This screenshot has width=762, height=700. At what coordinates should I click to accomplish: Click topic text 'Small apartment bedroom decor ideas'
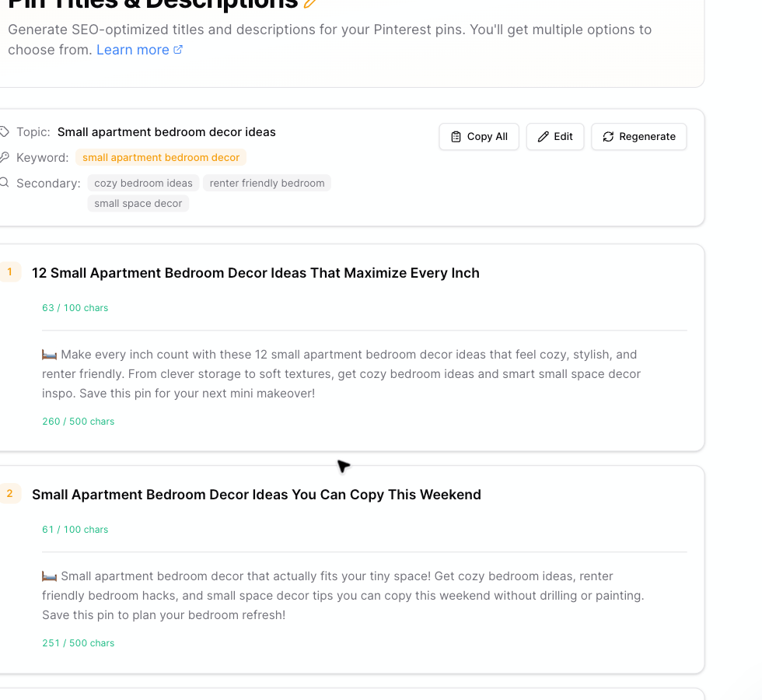tap(166, 132)
